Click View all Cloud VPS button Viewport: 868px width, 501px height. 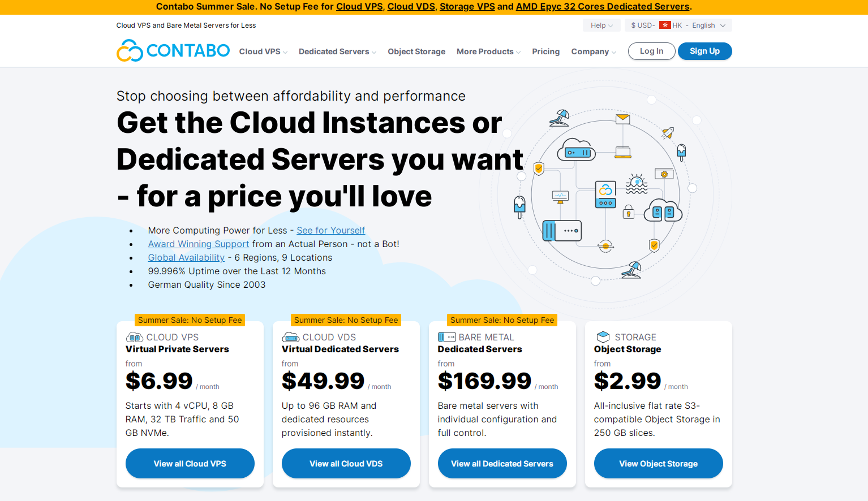pos(190,464)
